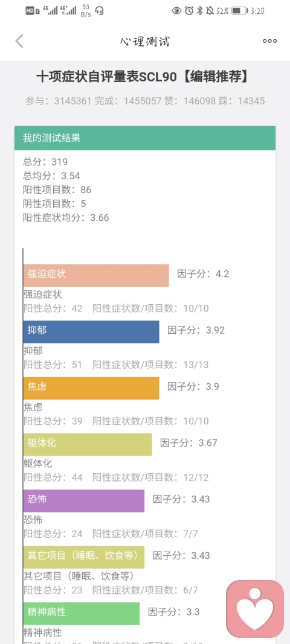Tap the muted bell status icon
Screen dimensions: 290x644
tap(210, 11)
